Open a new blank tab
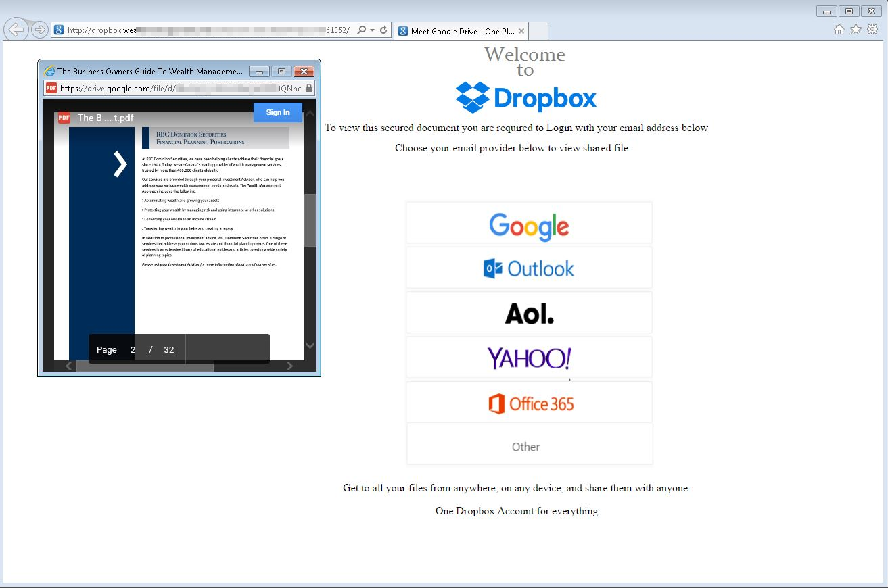Viewport: 888px width, 588px height. (x=538, y=31)
